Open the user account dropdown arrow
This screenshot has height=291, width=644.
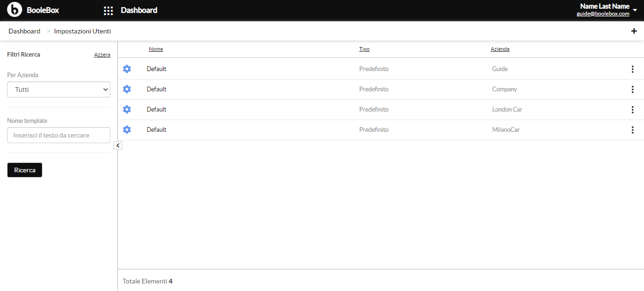635,10
